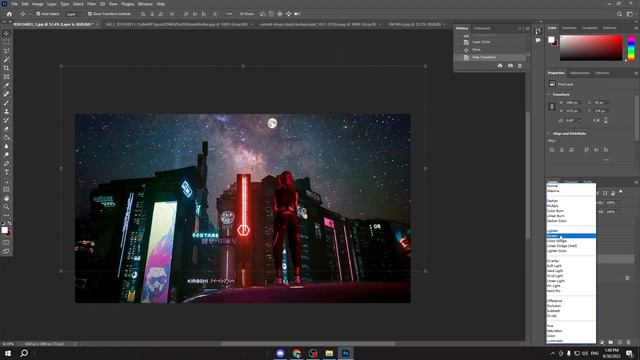
Task: Select the Frame tool
Action: pyautogui.click(x=6, y=77)
